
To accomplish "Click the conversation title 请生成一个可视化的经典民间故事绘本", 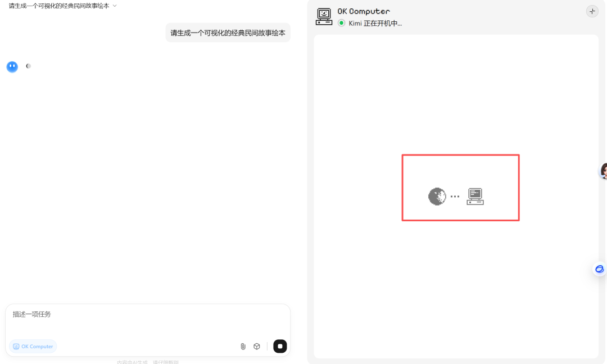I will pyautogui.click(x=59, y=6).
